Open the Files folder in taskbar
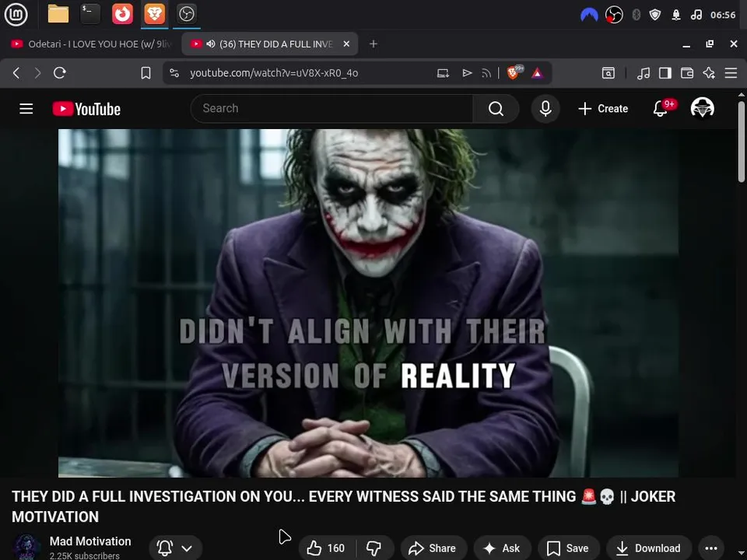Screen dimensions: 747x560 pyautogui.click(x=58, y=14)
